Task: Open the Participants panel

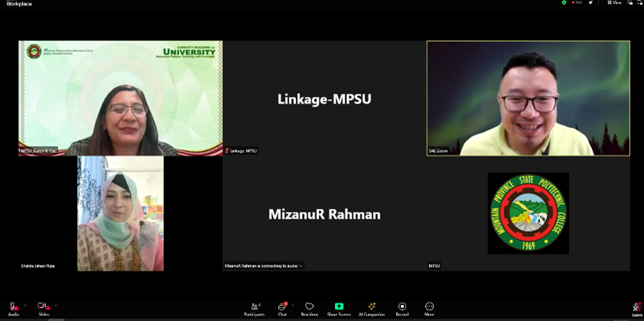Action: click(x=254, y=307)
